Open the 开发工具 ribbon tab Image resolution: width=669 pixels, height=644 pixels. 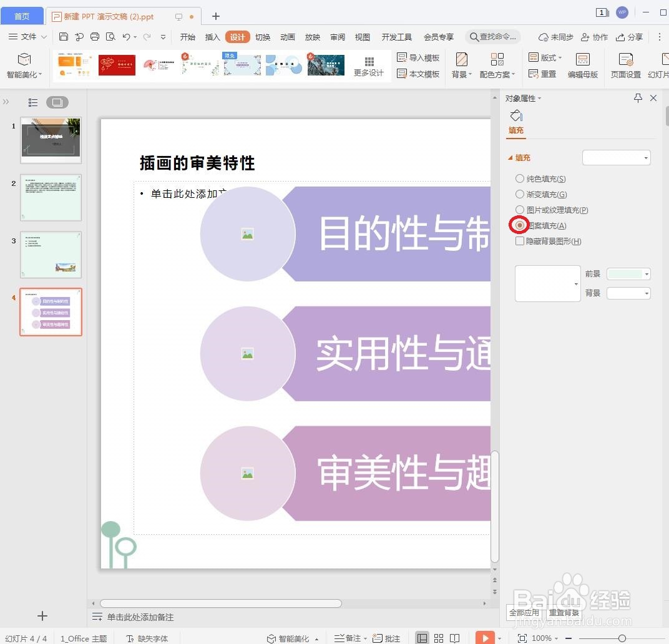(396, 37)
